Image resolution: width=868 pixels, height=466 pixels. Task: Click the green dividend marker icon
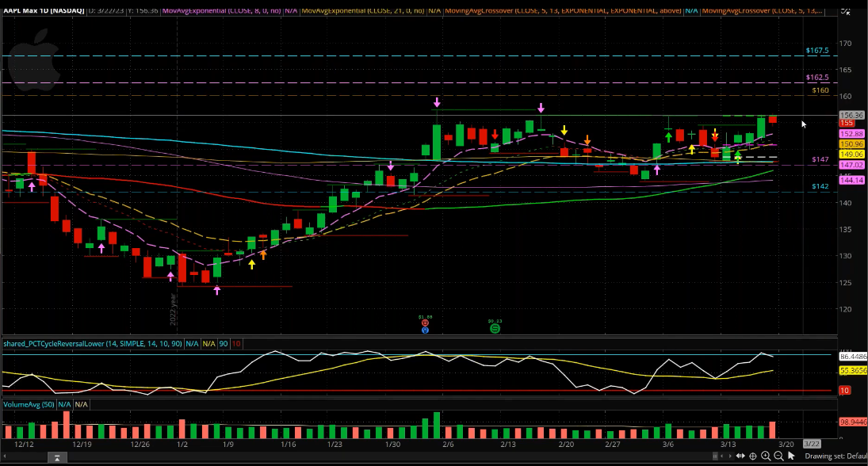point(495,329)
